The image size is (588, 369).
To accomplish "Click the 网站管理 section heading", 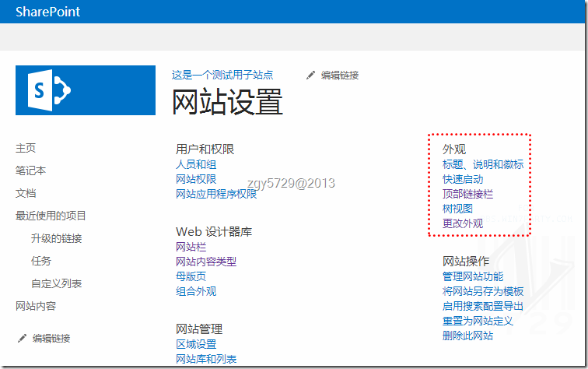I will [x=199, y=329].
